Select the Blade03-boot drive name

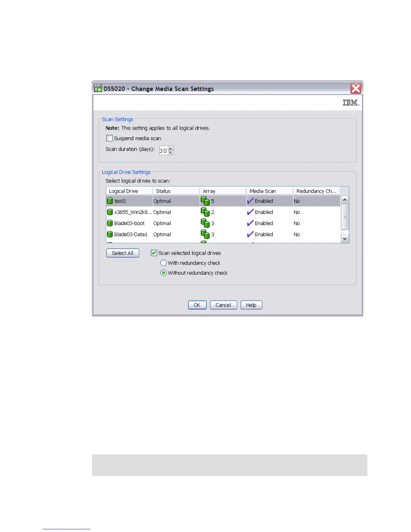click(x=129, y=223)
